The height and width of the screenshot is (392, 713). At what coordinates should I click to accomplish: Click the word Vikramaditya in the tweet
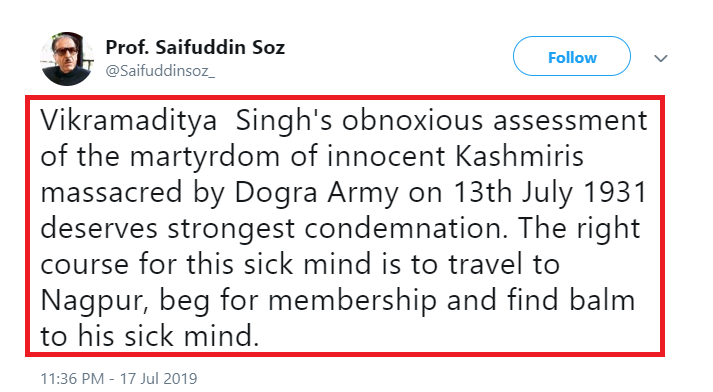(x=129, y=121)
